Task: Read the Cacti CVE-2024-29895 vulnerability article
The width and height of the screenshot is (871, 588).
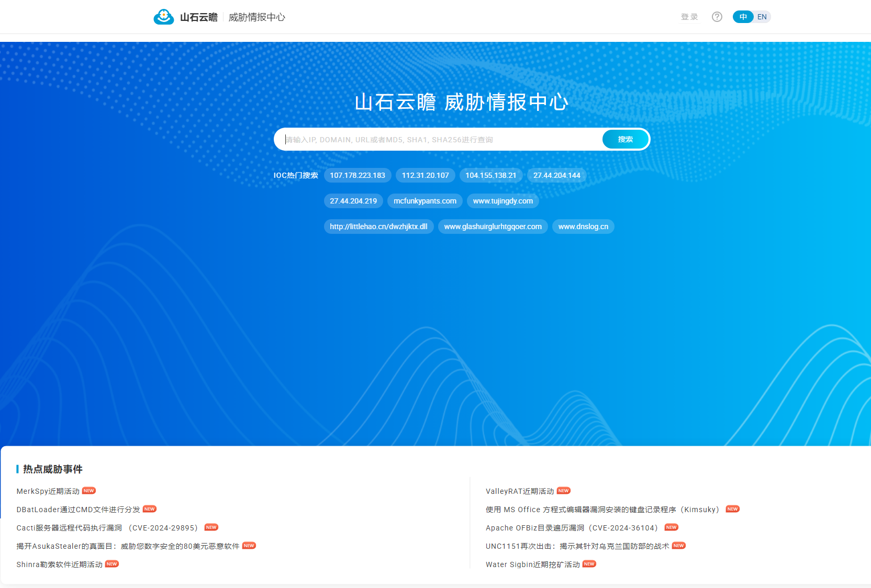Action: coord(107,528)
